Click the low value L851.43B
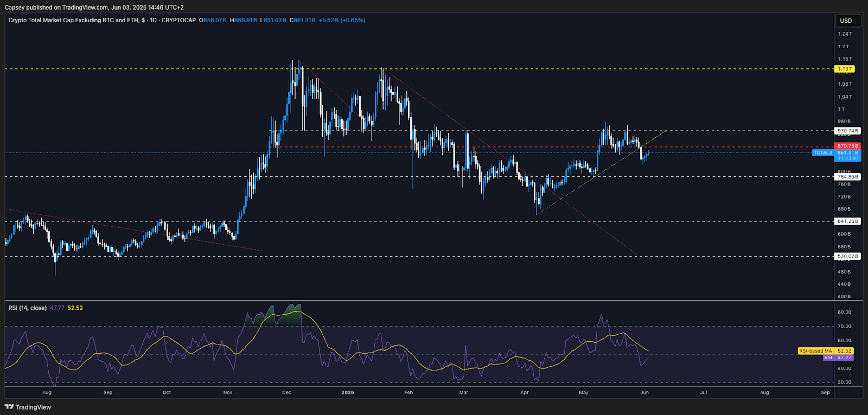868x415 pixels. [x=273, y=20]
